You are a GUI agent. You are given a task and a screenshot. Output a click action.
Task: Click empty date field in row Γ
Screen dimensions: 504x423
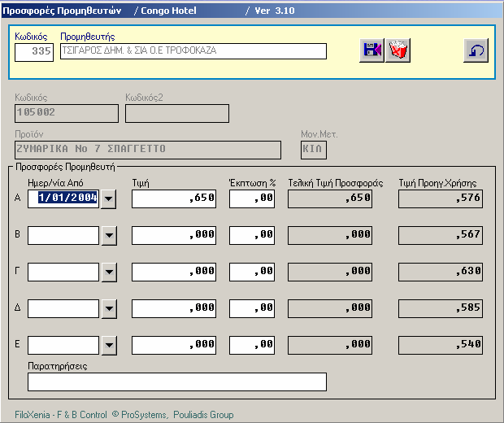pos(63,273)
